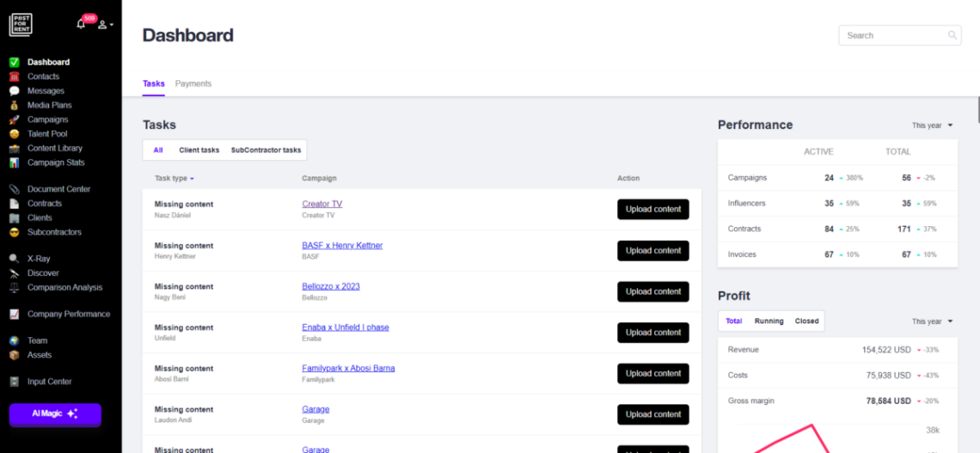Select the Client tasks filter
The height and width of the screenshot is (453, 980).
[x=199, y=150]
